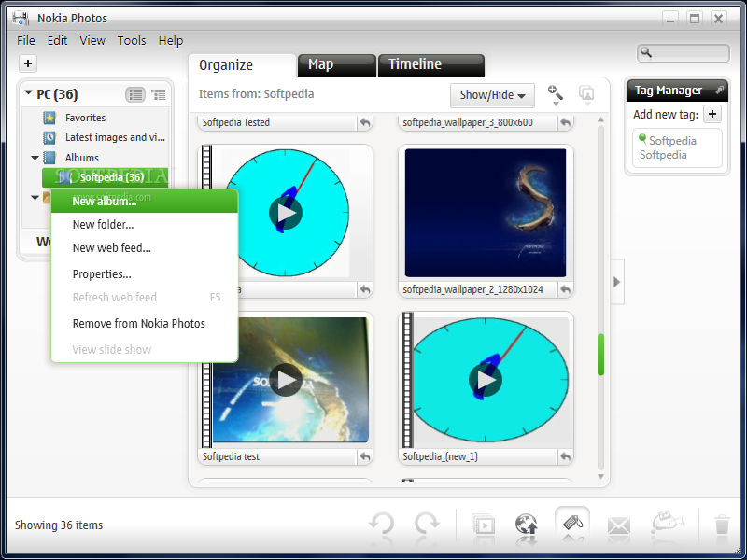Choose New web feed... menu entry

point(145,248)
